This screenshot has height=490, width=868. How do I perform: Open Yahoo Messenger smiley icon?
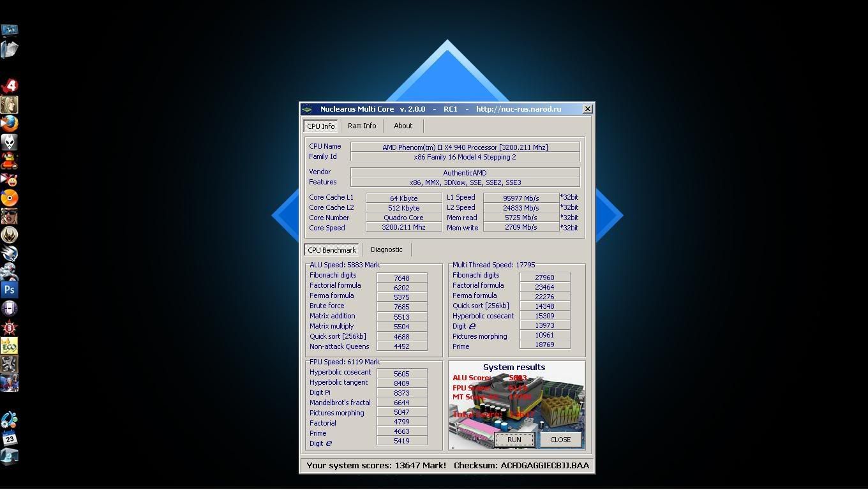click(x=10, y=179)
